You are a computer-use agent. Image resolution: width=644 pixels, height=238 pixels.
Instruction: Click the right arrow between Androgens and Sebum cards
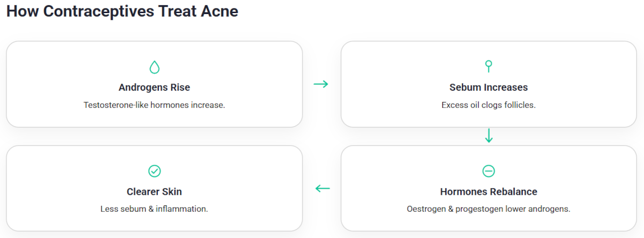321,84
